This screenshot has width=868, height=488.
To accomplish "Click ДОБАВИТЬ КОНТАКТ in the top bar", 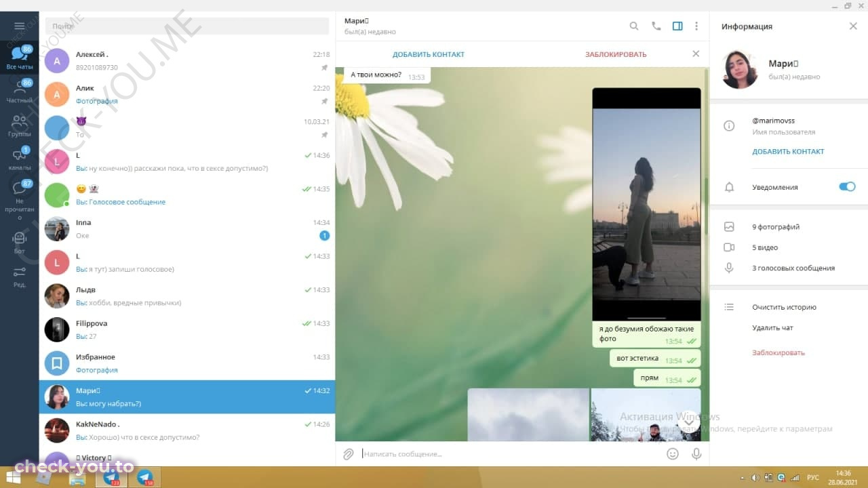I will coord(429,54).
